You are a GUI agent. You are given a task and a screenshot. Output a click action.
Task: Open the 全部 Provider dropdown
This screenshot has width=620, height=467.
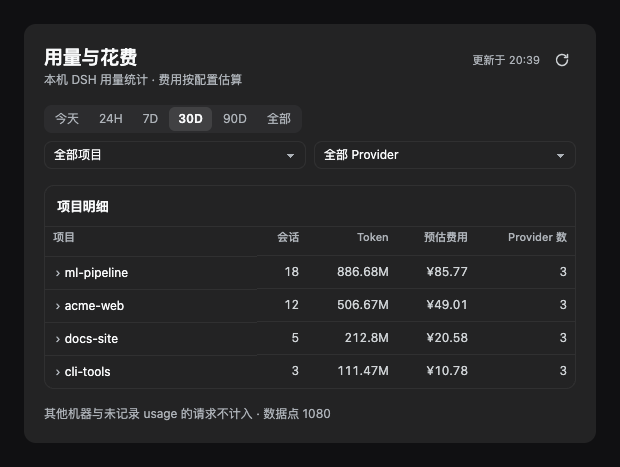point(445,155)
